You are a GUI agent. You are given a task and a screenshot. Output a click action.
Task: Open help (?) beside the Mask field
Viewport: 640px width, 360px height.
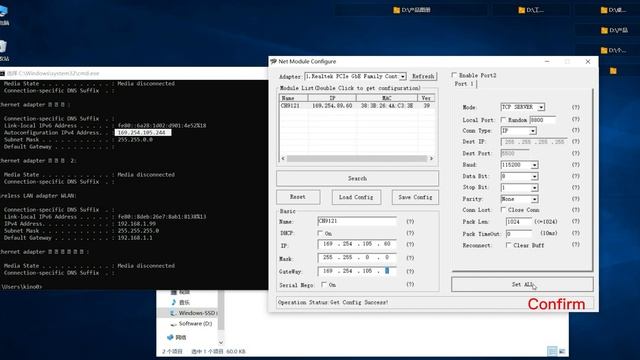tap(410, 258)
